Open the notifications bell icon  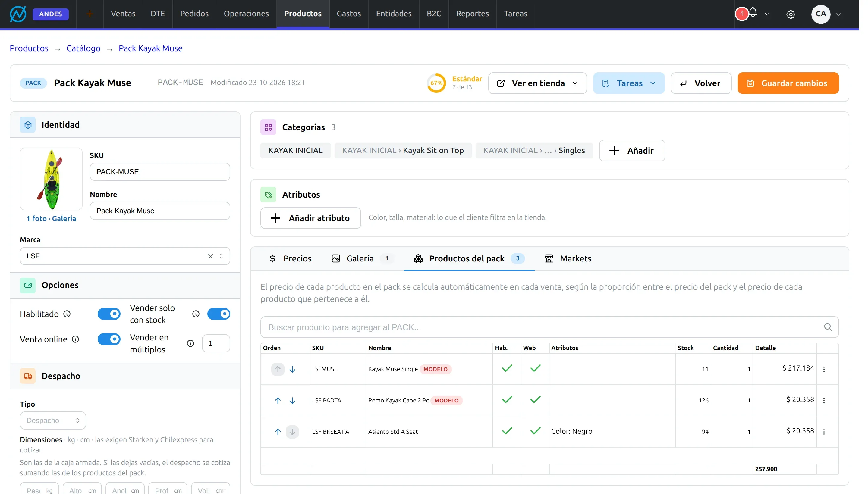[753, 13]
